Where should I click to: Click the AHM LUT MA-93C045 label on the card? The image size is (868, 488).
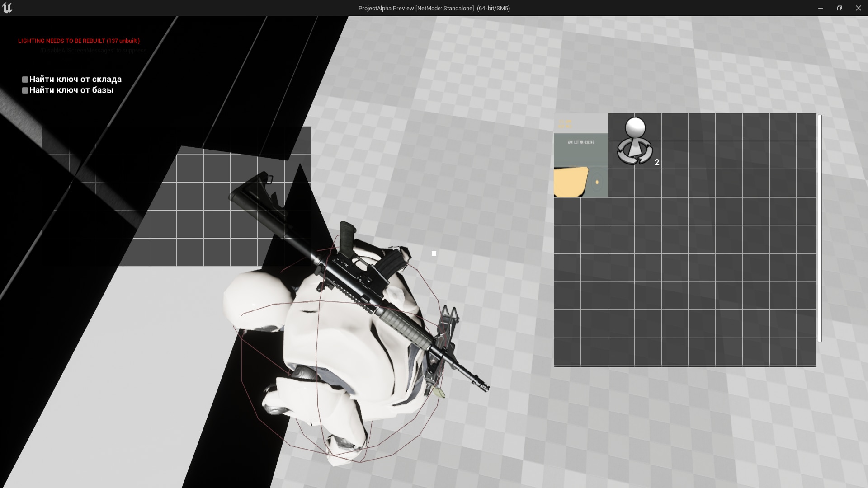[580, 141]
